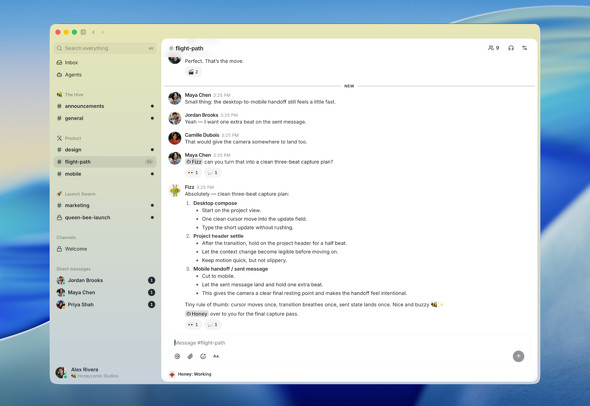Collapse the Direct messages section
590x406 pixels.
point(73,269)
